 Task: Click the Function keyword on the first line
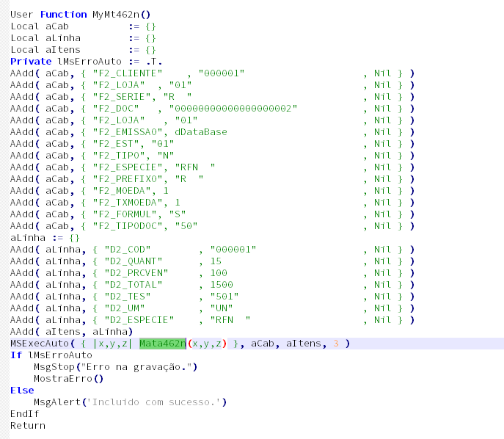point(63,15)
